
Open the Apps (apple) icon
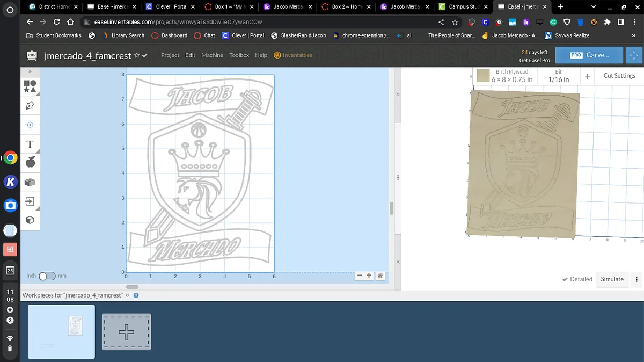[x=30, y=162]
